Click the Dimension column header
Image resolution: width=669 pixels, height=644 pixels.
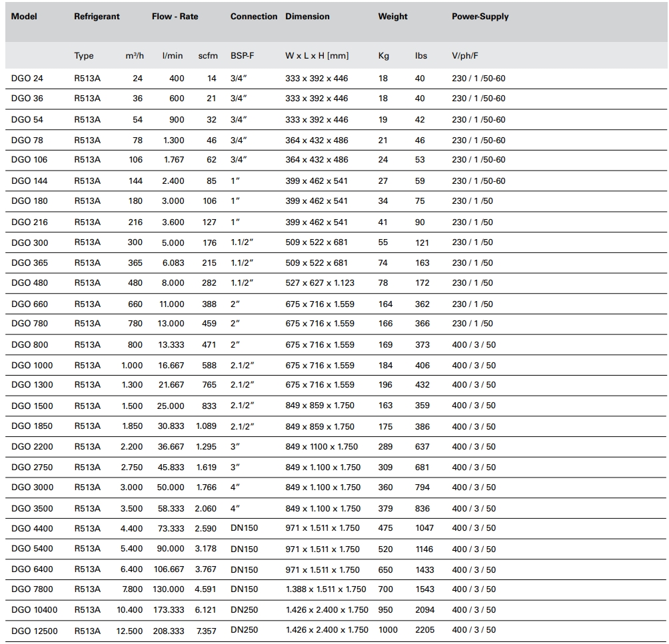tap(307, 17)
